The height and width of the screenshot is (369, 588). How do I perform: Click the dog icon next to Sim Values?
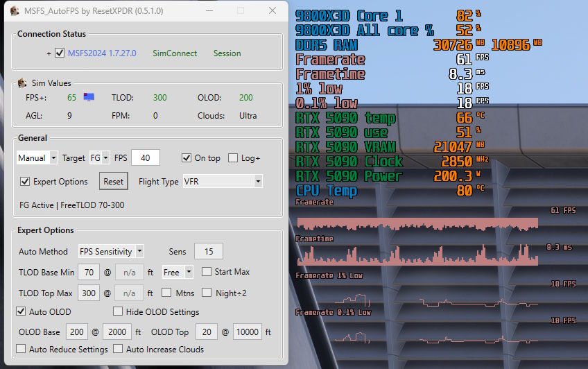[x=22, y=83]
